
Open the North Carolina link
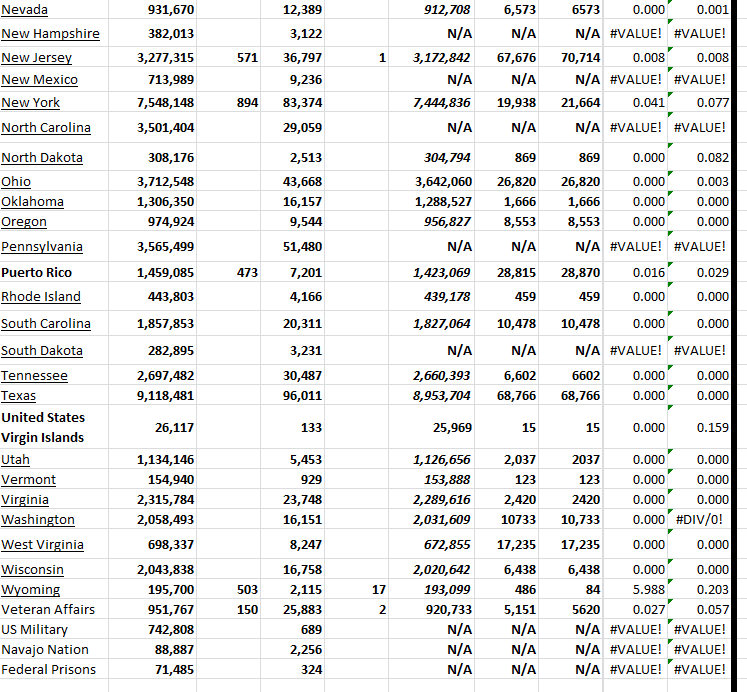click(46, 127)
